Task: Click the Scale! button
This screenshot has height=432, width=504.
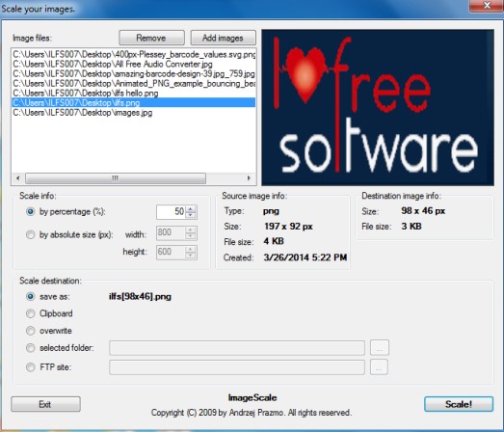Action: (x=459, y=404)
